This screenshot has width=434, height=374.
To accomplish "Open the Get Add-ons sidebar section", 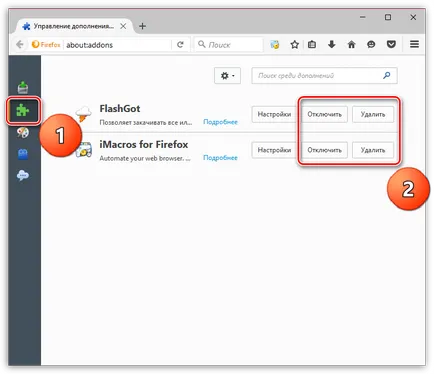I will [23, 87].
